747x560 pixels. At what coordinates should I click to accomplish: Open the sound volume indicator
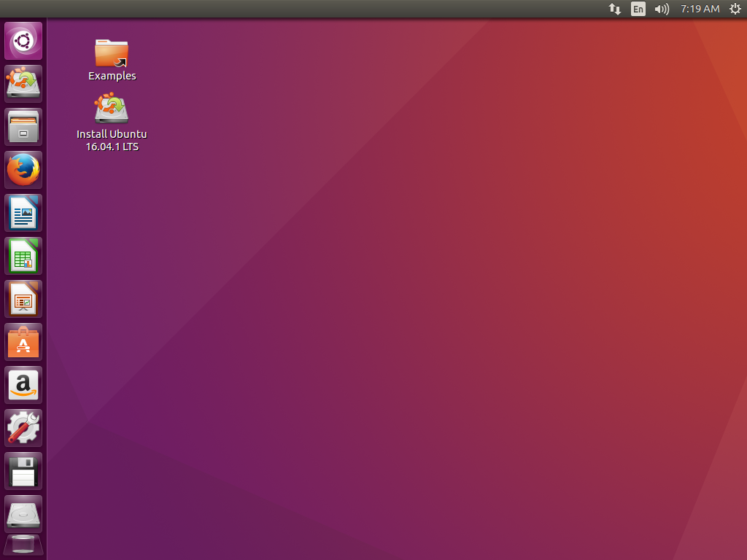coord(662,9)
